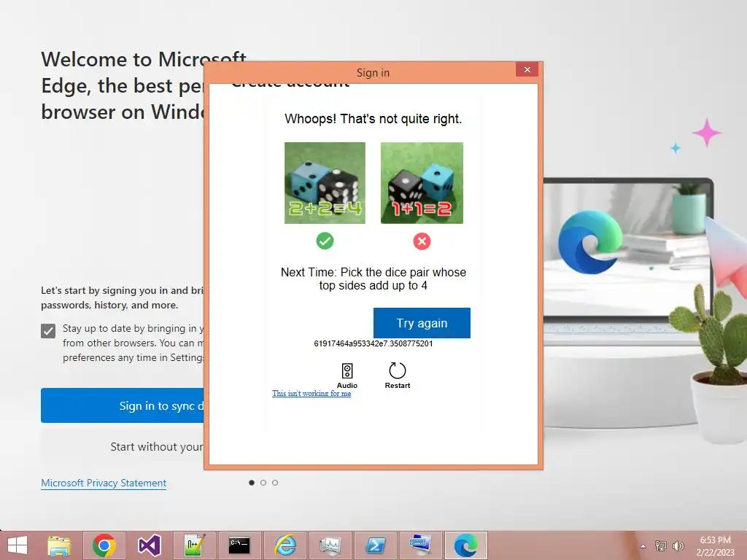Image resolution: width=747 pixels, height=560 pixels.
Task: Open the network status tray icon
Action: [661, 545]
